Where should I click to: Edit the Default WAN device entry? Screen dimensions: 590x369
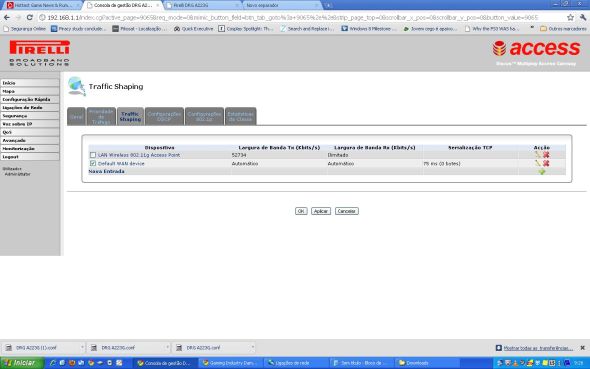537,163
